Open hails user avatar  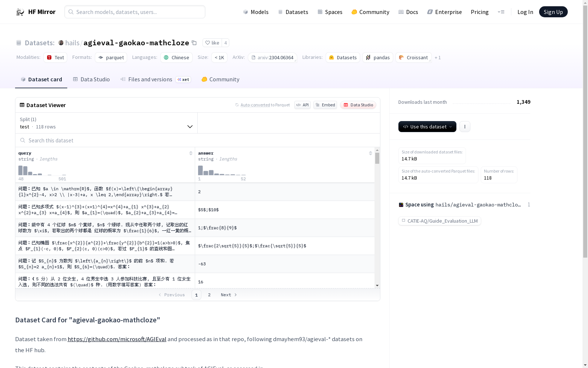[61, 43]
